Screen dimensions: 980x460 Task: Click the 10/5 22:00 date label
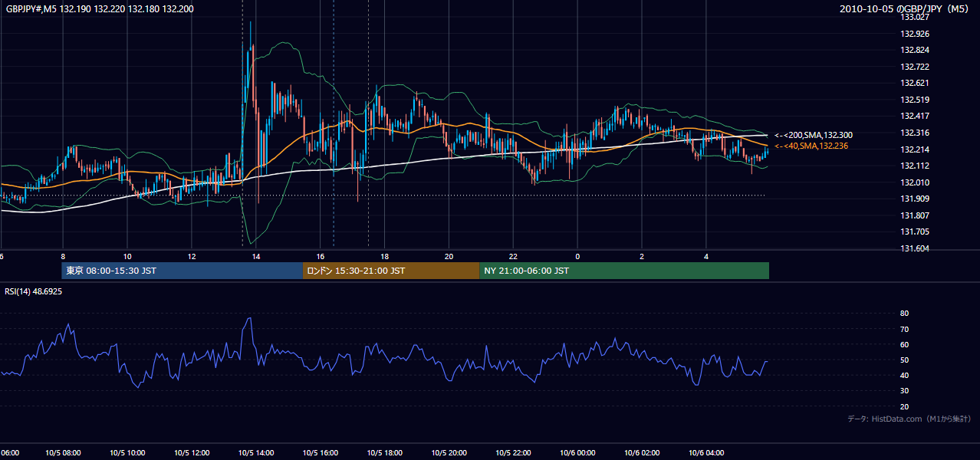[513, 453]
